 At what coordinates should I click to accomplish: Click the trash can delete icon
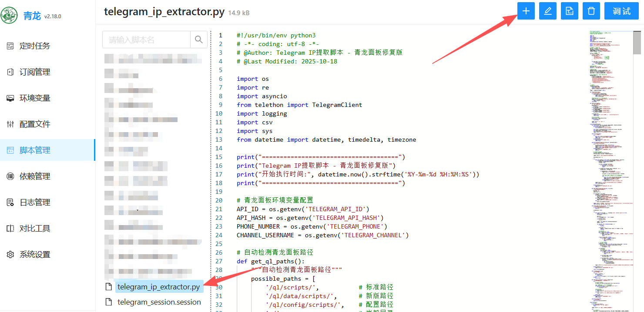coord(591,11)
